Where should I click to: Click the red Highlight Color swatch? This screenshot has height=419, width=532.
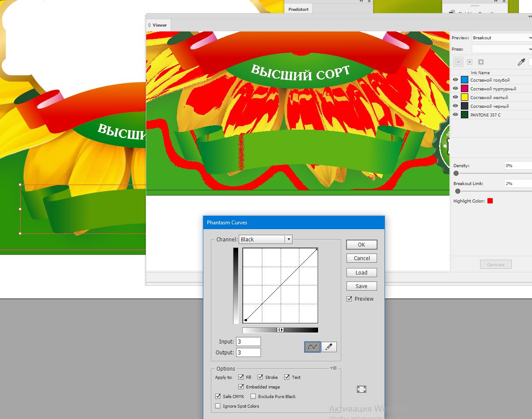tap(490, 201)
